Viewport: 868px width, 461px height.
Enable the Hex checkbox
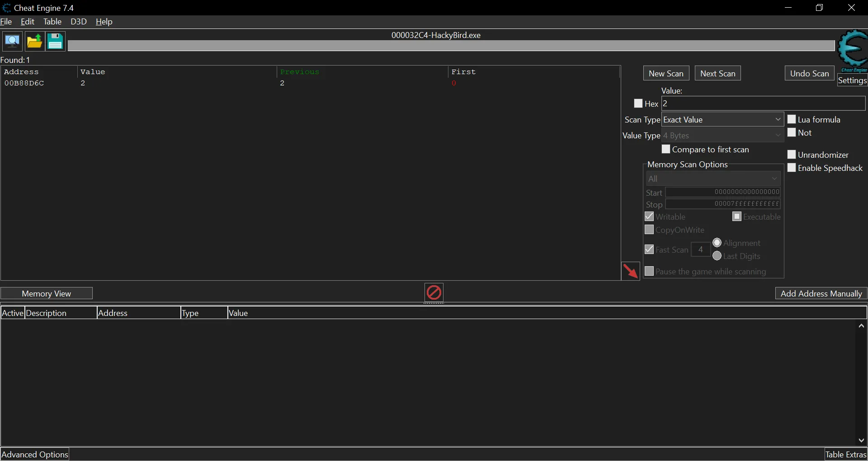[x=638, y=103]
